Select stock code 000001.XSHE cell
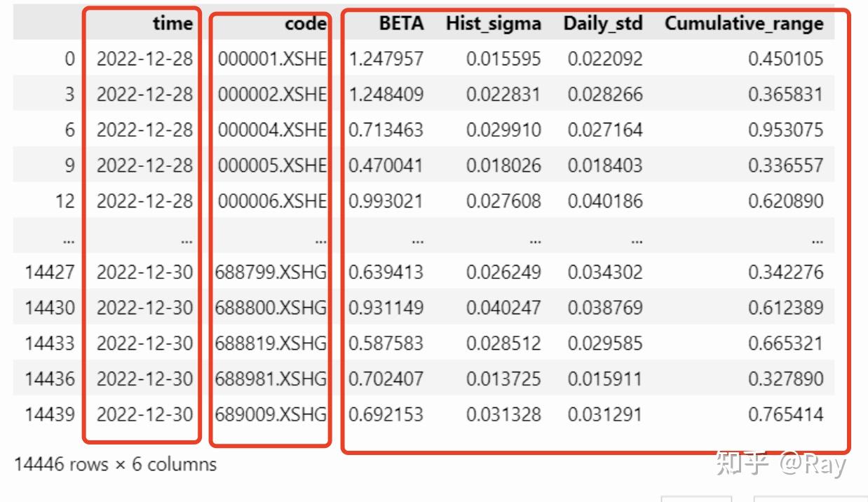868x502 pixels. pos(272,59)
